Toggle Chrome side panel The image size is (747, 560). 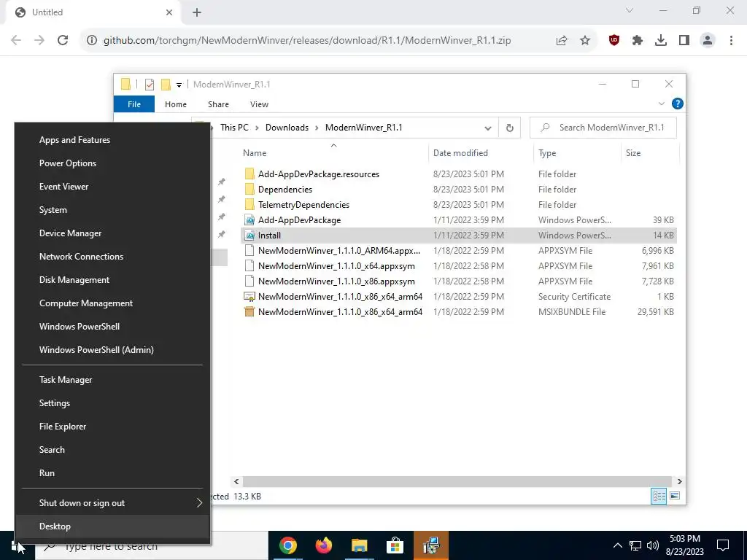coord(684,41)
